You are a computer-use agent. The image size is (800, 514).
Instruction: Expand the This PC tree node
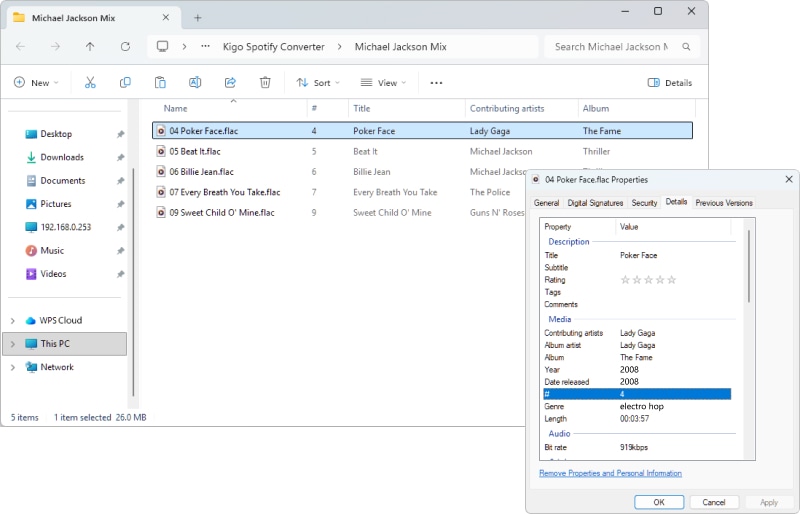click(x=13, y=344)
